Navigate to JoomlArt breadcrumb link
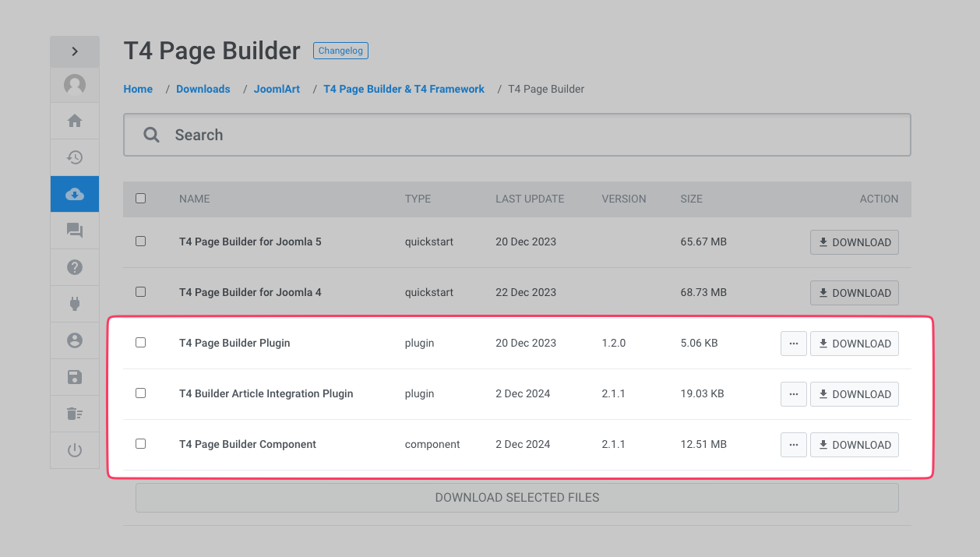980x557 pixels. pos(277,89)
